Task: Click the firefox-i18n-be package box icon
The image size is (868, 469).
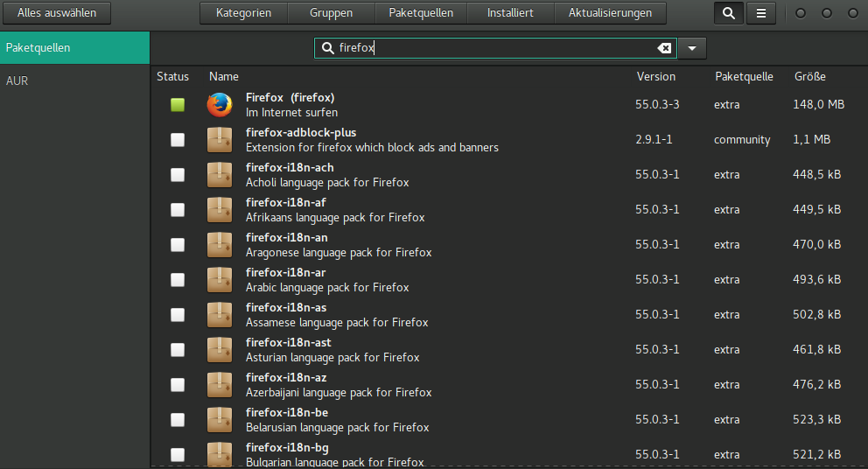Action: point(220,420)
